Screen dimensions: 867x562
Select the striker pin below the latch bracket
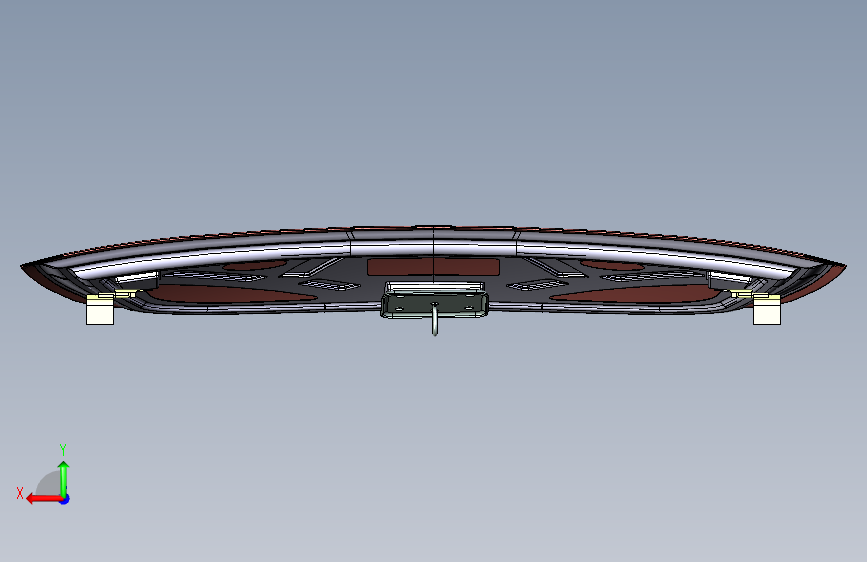(x=435, y=320)
